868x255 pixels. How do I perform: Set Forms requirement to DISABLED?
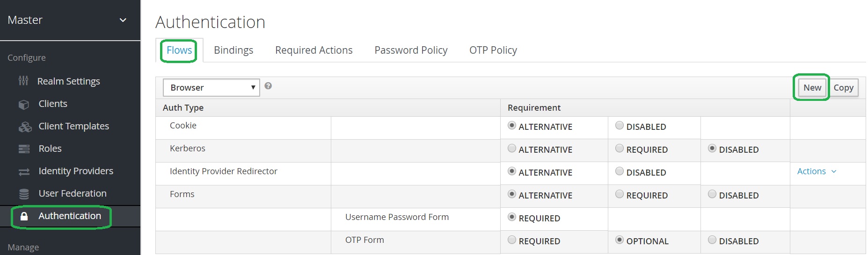[712, 194]
